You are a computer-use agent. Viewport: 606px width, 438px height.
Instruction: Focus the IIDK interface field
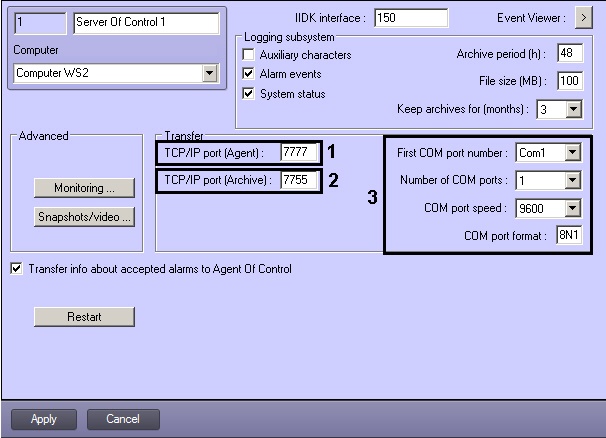point(411,18)
